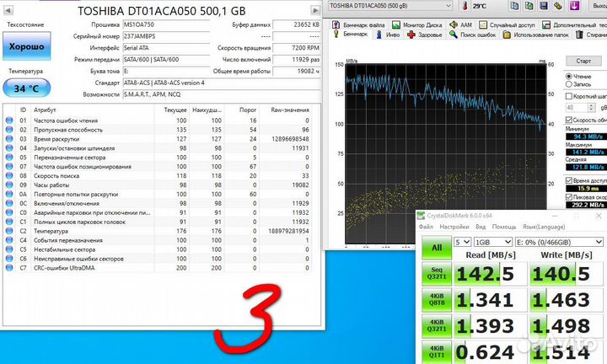Click status circle for attribute C6
Screen dimensions: 607x364
(9, 259)
